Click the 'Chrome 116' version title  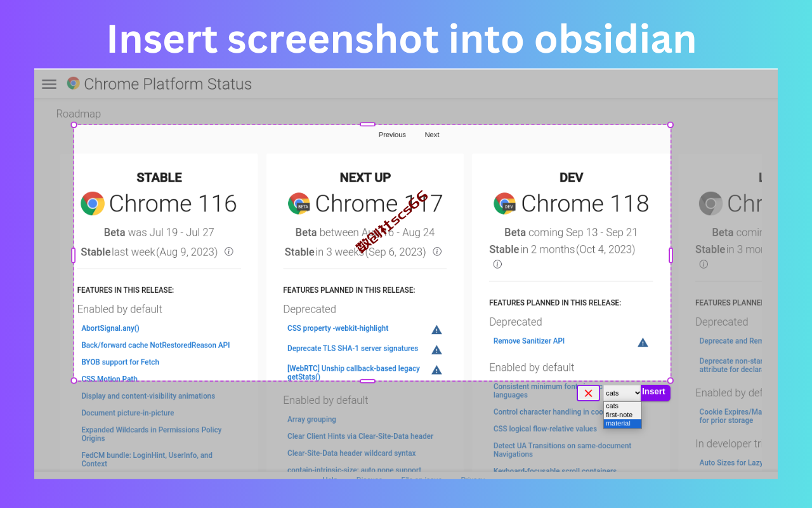(173, 203)
